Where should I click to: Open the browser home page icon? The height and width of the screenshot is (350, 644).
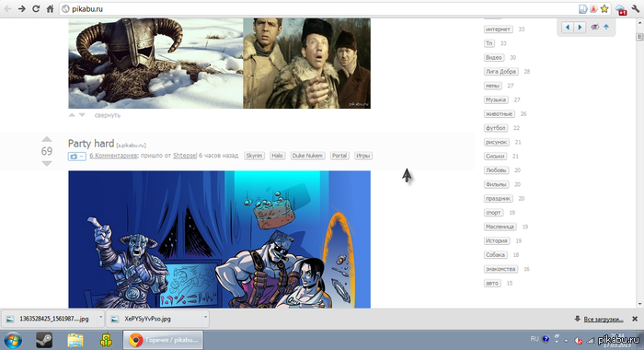[50, 8]
